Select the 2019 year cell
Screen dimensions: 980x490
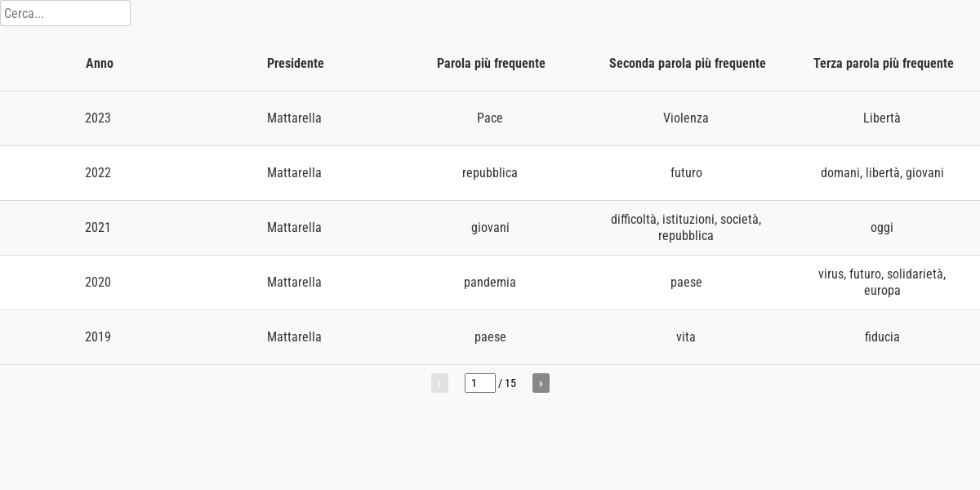(98, 337)
